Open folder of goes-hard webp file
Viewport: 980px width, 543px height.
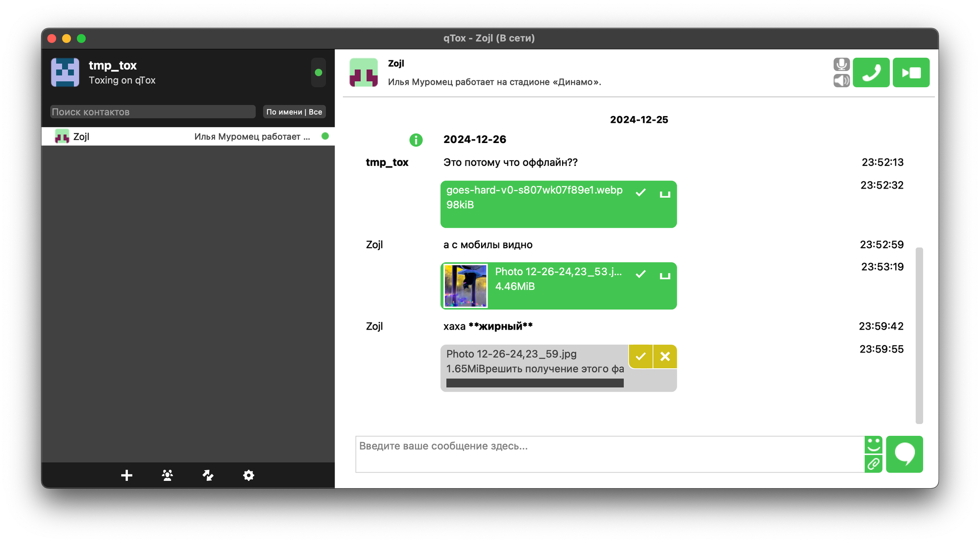664,194
